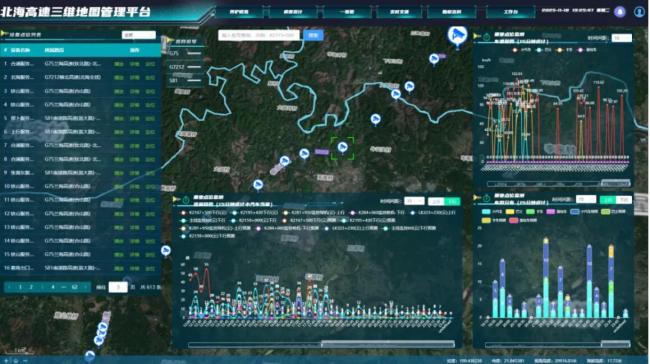
Task: Go to the last page 62 in the pagination
Action: click(x=75, y=287)
